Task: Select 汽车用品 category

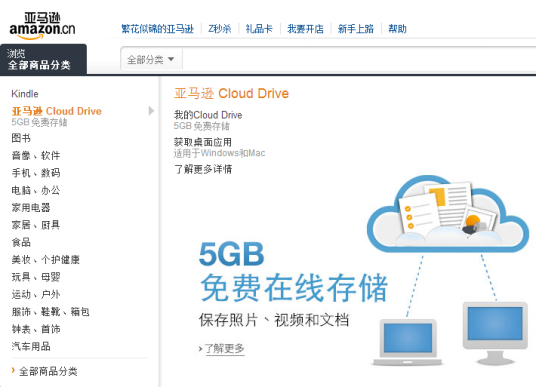Action: [x=31, y=346]
